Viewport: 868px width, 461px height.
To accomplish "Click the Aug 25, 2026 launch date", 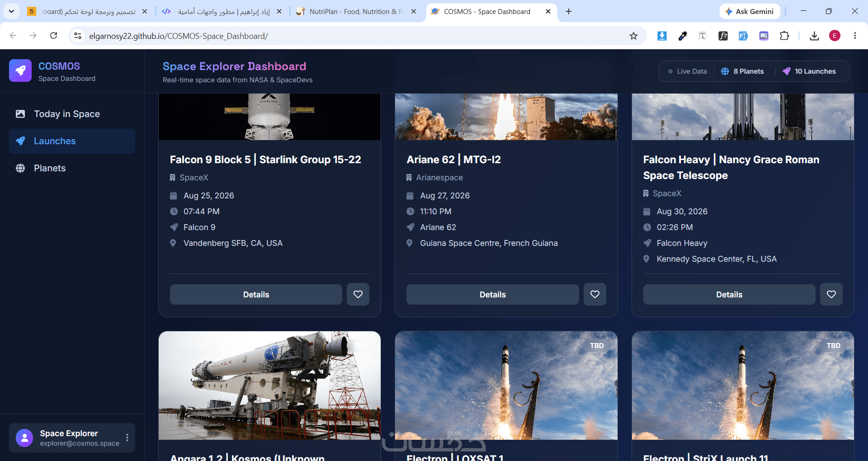I will [208, 196].
